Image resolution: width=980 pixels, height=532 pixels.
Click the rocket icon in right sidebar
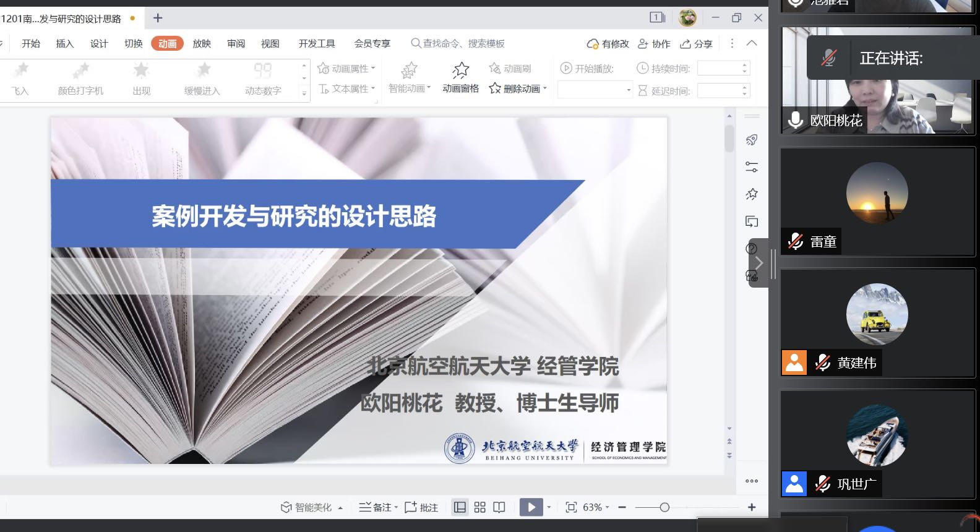tap(752, 140)
